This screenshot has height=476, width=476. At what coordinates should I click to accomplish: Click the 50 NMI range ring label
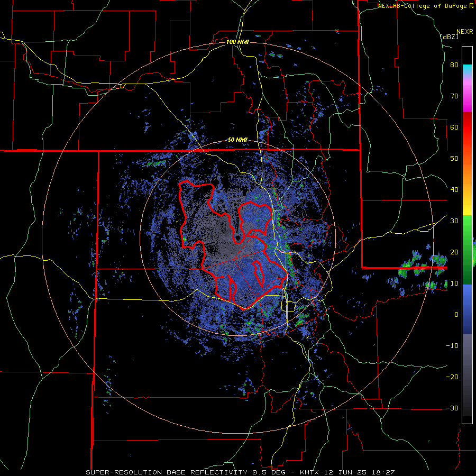click(x=237, y=140)
